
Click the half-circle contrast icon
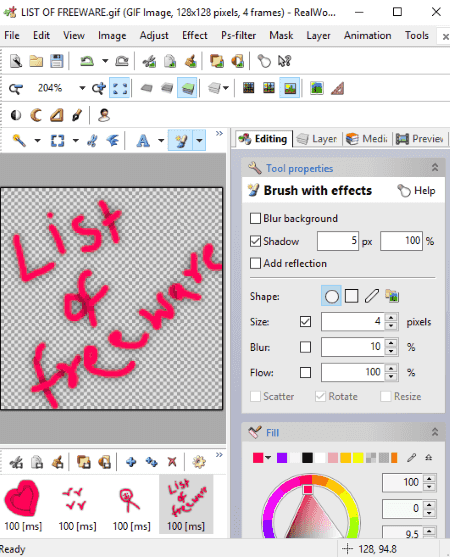[x=16, y=115]
